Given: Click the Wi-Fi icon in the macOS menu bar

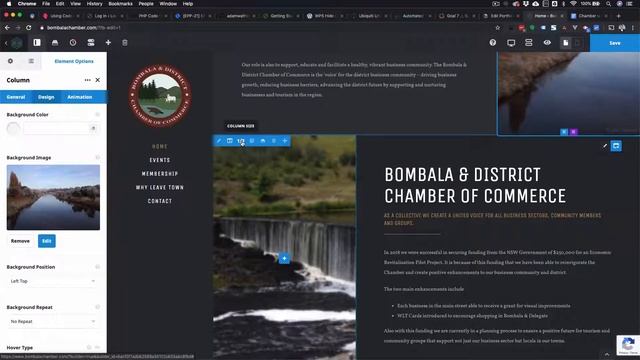Looking at the screenshot, I should [x=573, y=4].
